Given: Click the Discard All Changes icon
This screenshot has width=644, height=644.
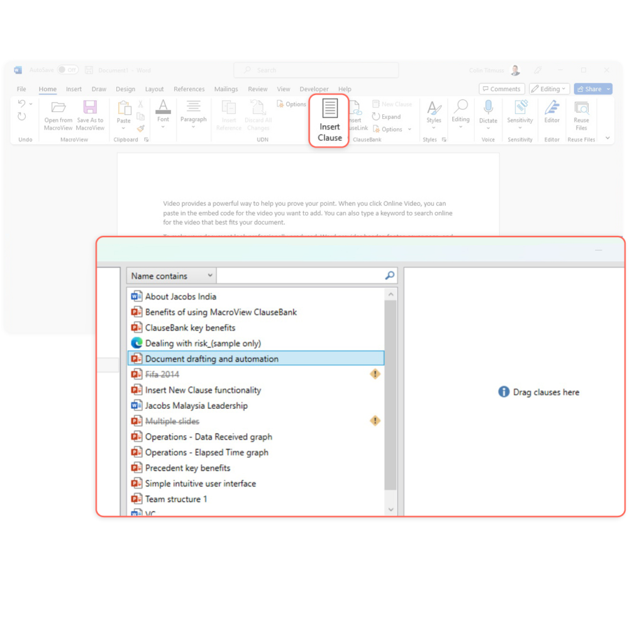Looking at the screenshot, I should click(258, 108).
